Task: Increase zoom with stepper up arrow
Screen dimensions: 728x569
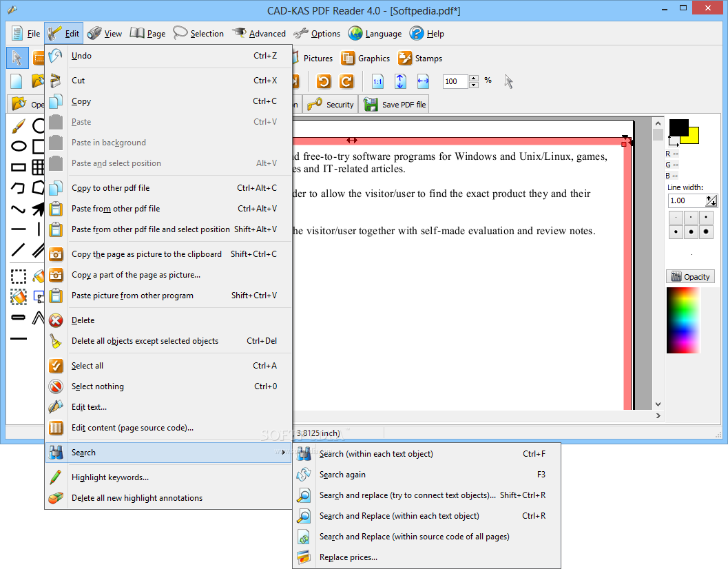Action: pos(474,79)
